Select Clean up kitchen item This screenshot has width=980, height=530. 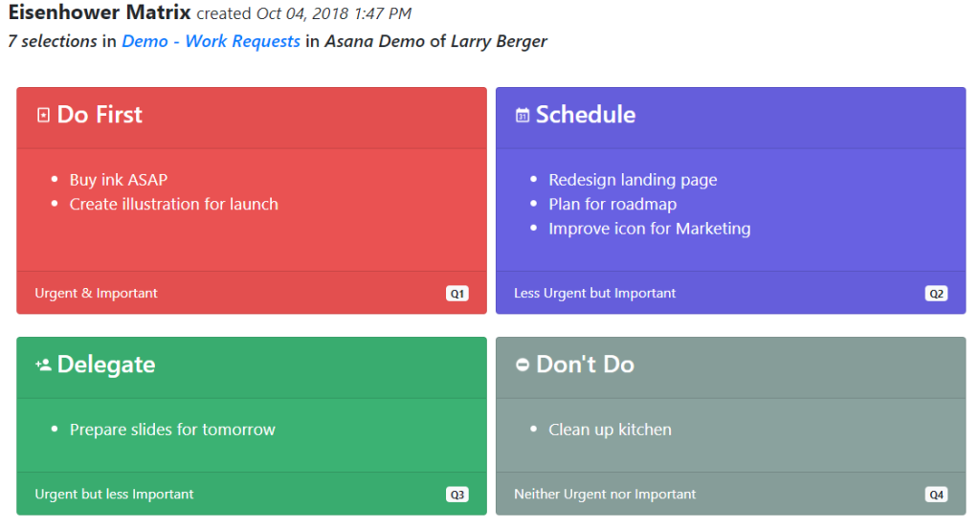(x=610, y=430)
